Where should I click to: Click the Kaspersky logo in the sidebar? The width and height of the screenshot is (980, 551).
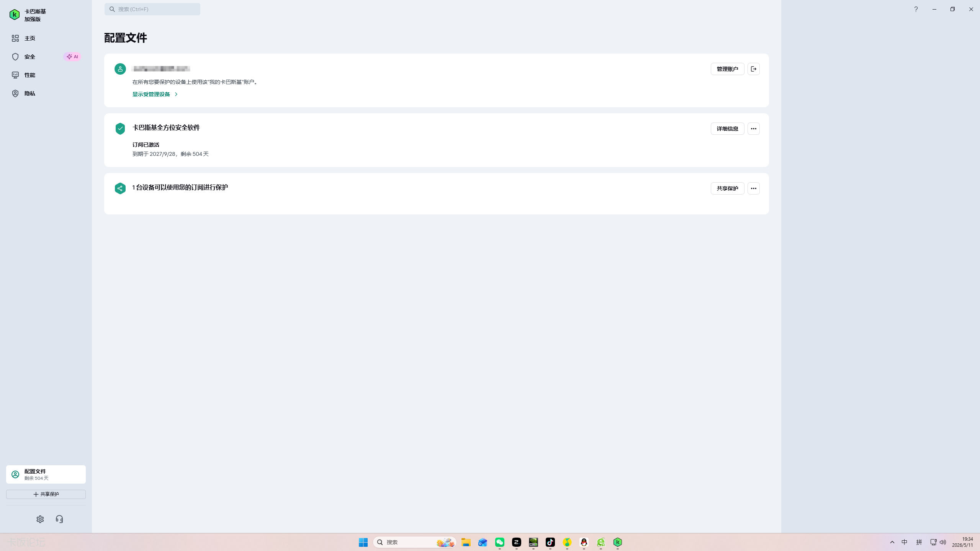click(x=15, y=15)
